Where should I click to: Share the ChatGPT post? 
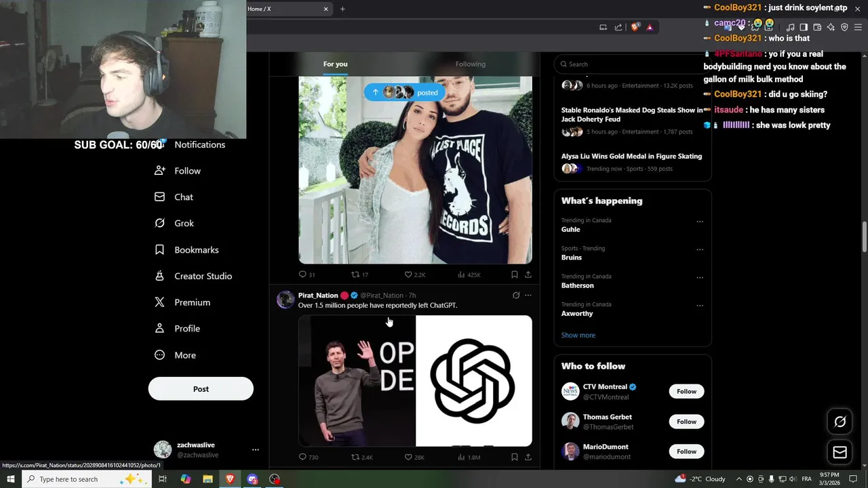528,457
